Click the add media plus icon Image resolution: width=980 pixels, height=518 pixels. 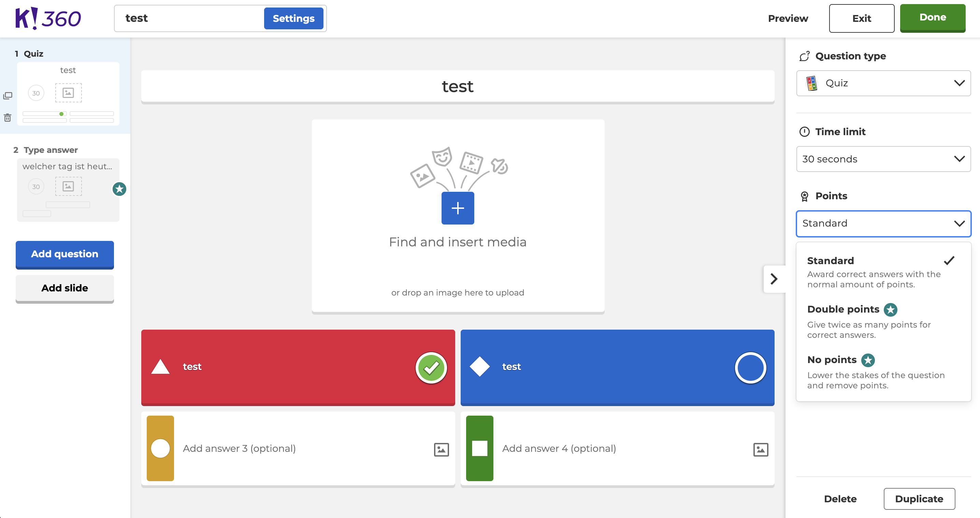pyautogui.click(x=458, y=208)
